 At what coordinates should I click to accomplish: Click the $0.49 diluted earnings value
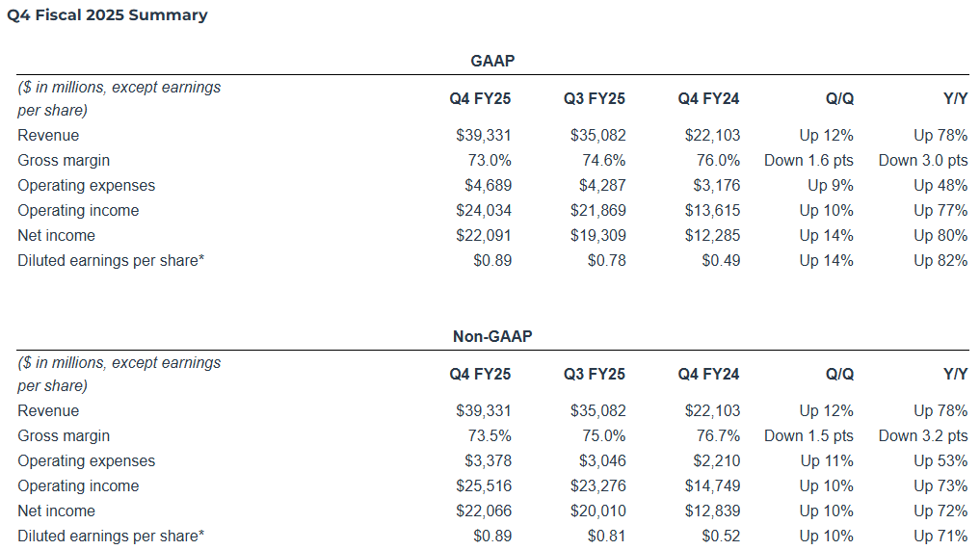point(721,260)
